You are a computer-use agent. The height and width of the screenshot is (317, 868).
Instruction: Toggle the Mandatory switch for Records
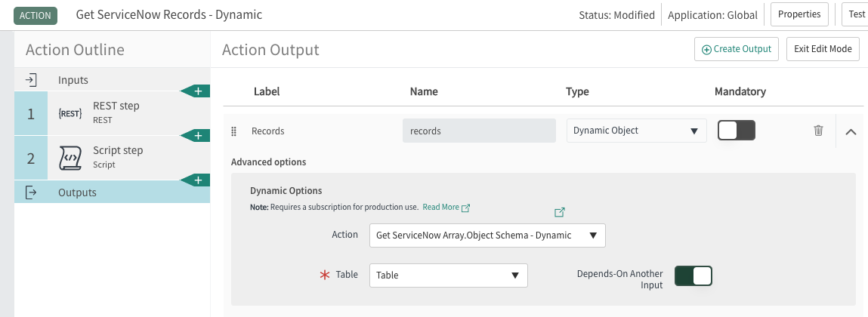[737, 131]
